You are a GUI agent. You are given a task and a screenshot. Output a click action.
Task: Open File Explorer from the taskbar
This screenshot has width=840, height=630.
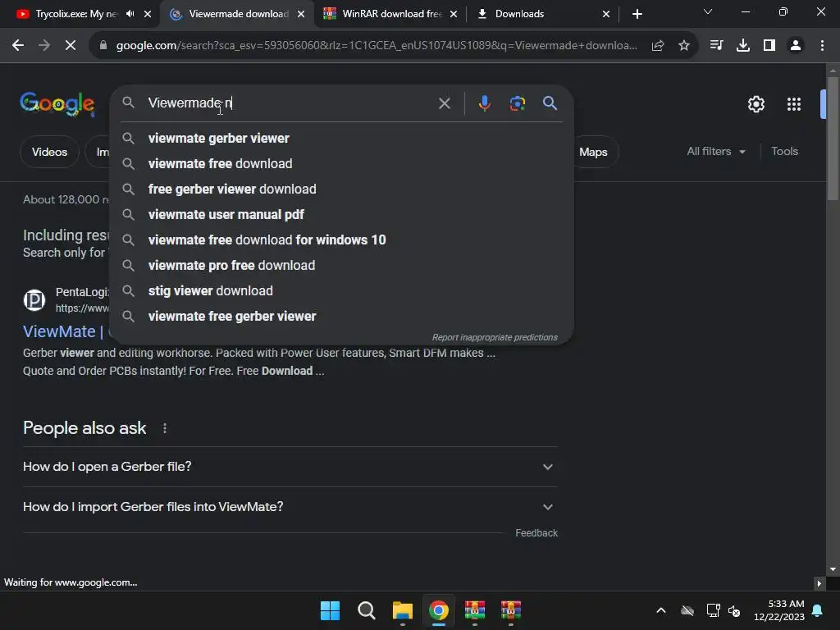(402, 610)
